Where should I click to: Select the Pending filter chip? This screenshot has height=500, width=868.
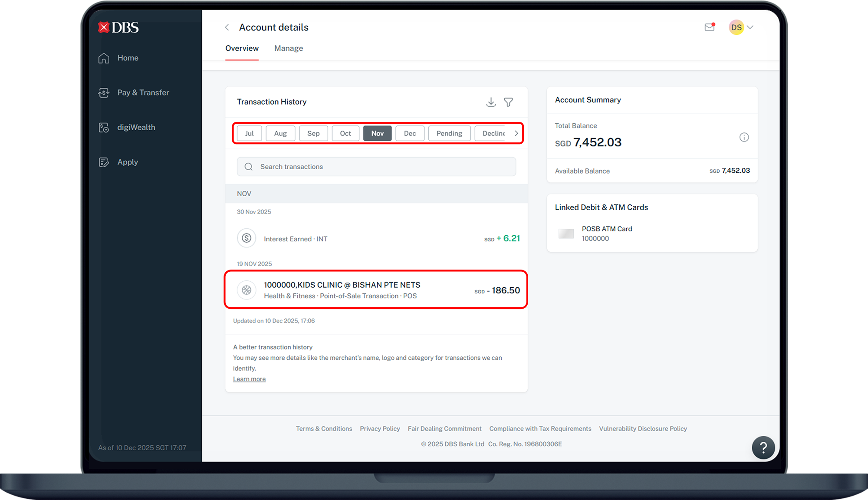pyautogui.click(x=449, y=133)
